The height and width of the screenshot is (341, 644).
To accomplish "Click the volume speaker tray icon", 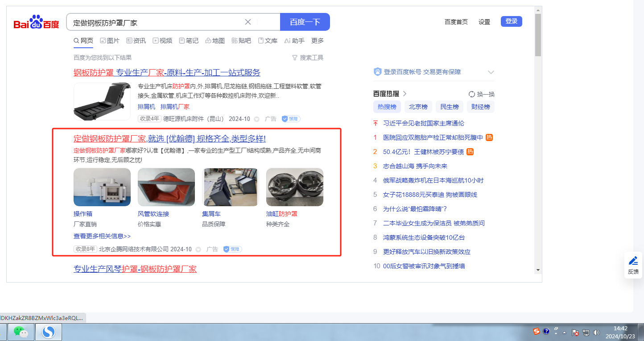I will (x=597, y=333).
